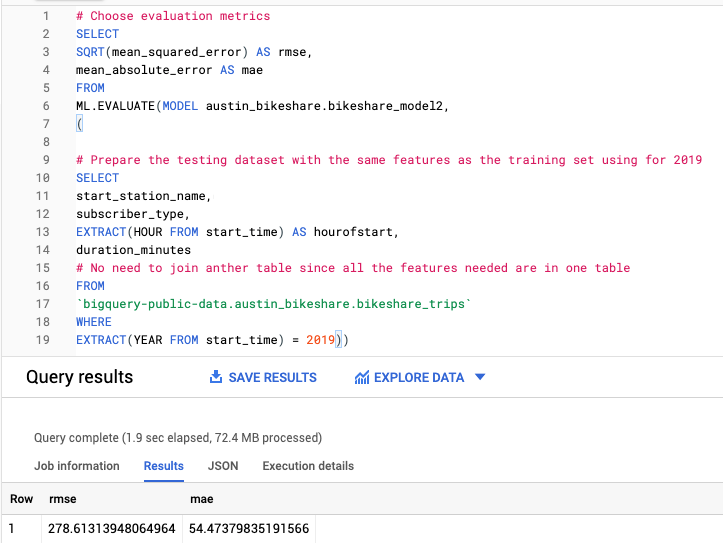Image resolution: width=723 pixels, height=543 pixels.
Task: Click the Row column header
Action: pyautogui.click(x=21, y=499)
